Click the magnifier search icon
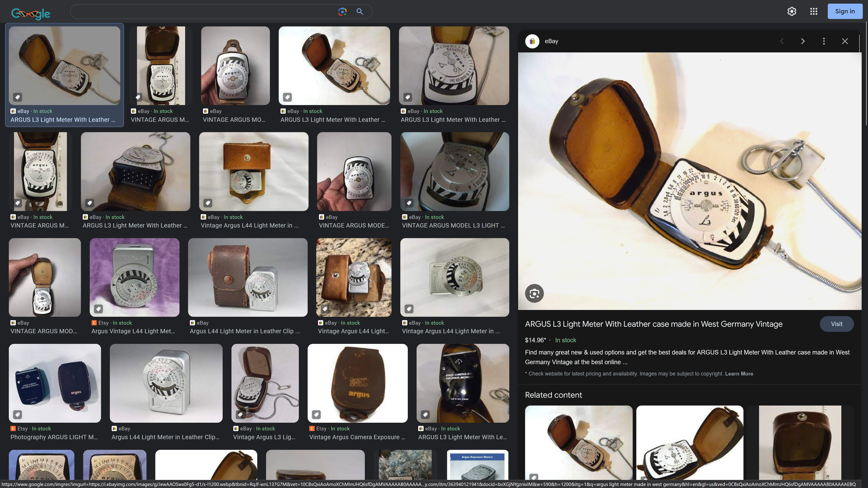Screen dimensions: 868x488 (360, 12)
